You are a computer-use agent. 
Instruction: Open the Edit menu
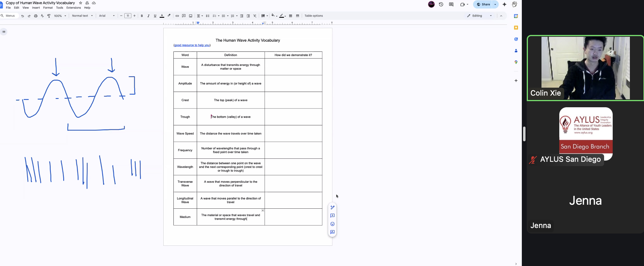point(17,8)
